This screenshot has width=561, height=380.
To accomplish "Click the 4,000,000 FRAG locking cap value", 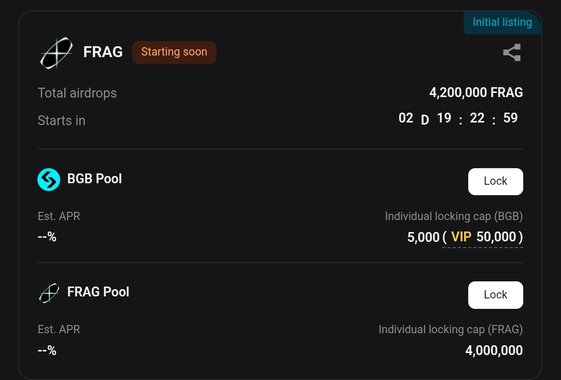I will [494, 350].
